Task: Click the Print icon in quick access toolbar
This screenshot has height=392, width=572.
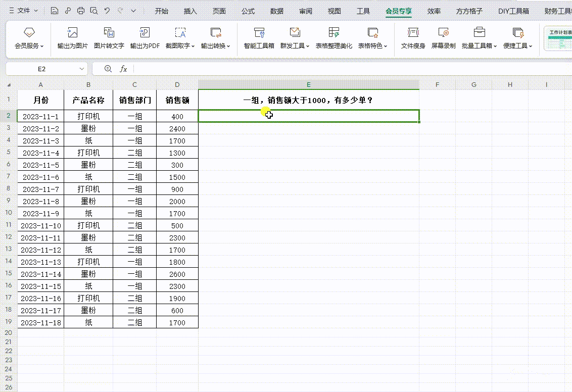Action: (81, 11)
